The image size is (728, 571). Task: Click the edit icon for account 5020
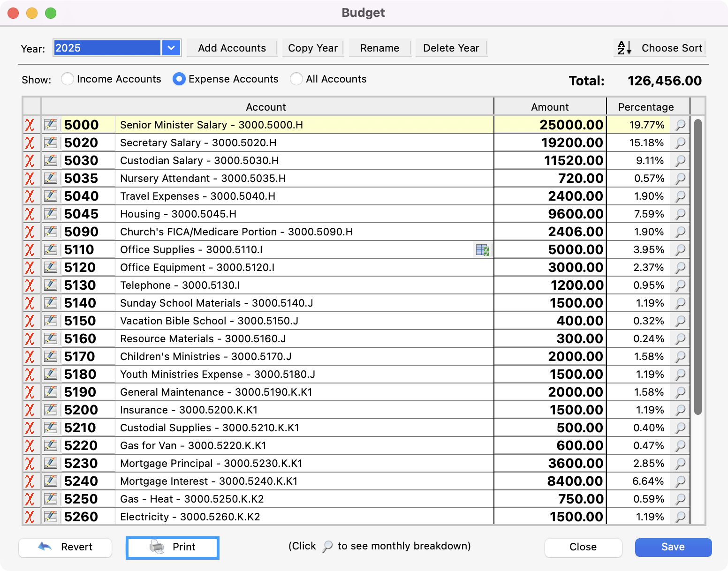point(51,143)
